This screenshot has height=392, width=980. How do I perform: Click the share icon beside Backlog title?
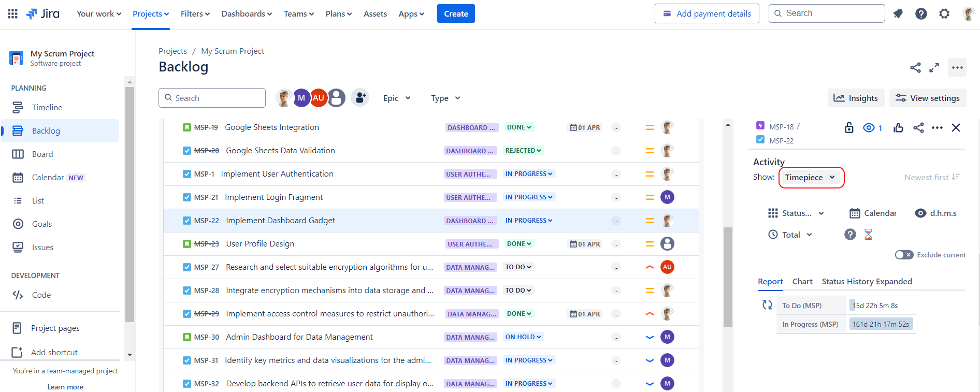tap(915, 67)
